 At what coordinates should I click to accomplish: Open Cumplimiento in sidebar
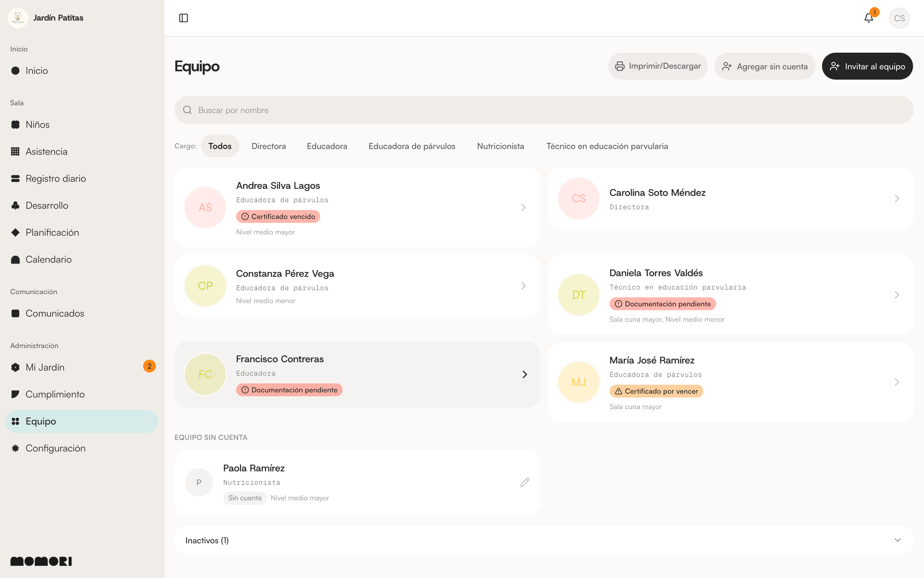(x=82, y=395)
